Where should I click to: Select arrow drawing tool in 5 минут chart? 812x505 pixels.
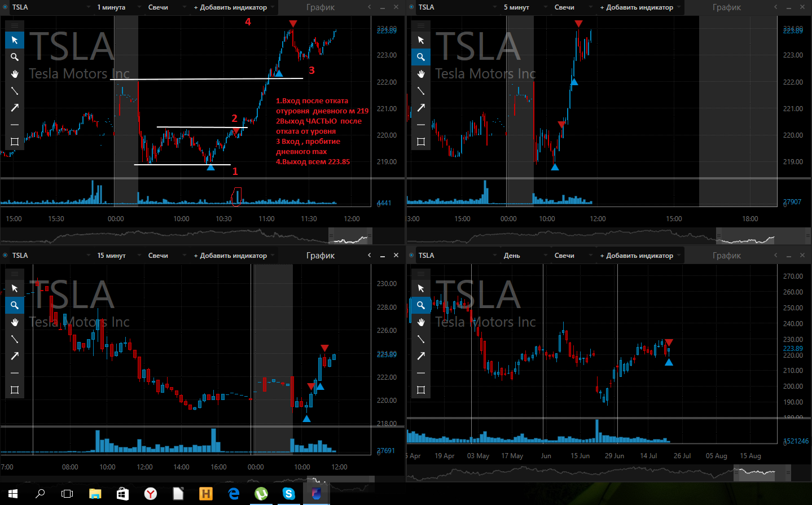421,108
